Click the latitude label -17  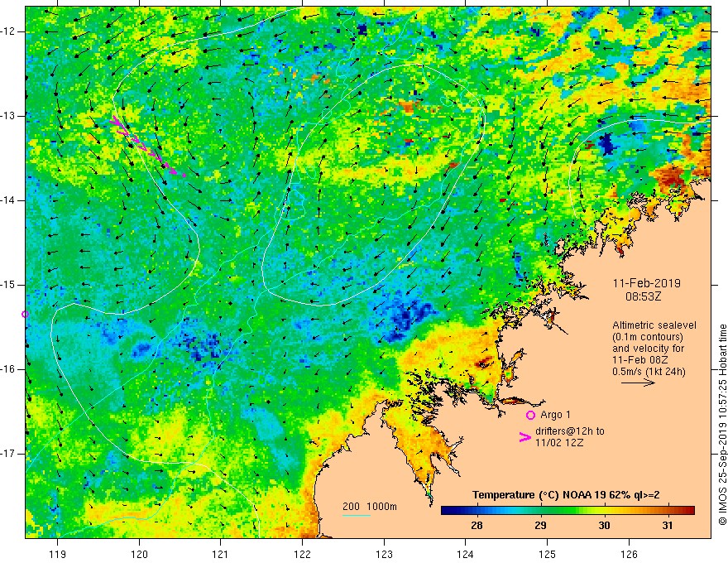9,454
